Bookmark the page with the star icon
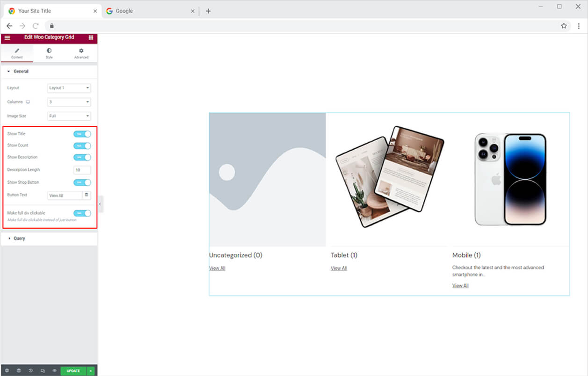This screenshot has height=376, width=588. click(x=564, y=26)
